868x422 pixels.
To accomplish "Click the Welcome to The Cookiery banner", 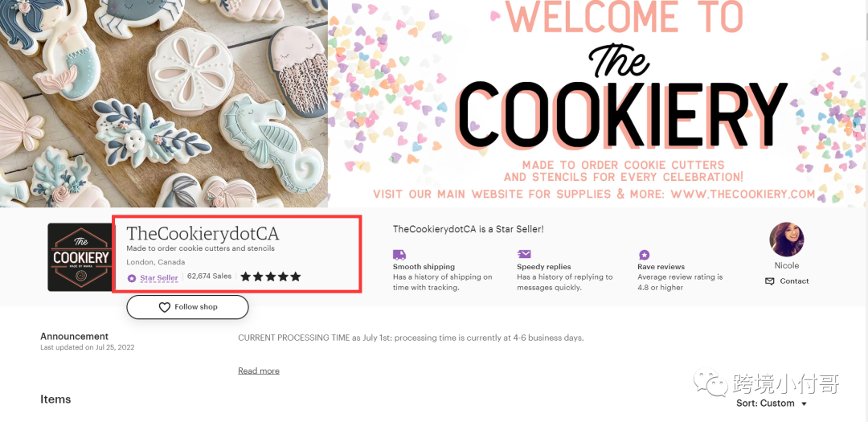I will coord(598,104).
